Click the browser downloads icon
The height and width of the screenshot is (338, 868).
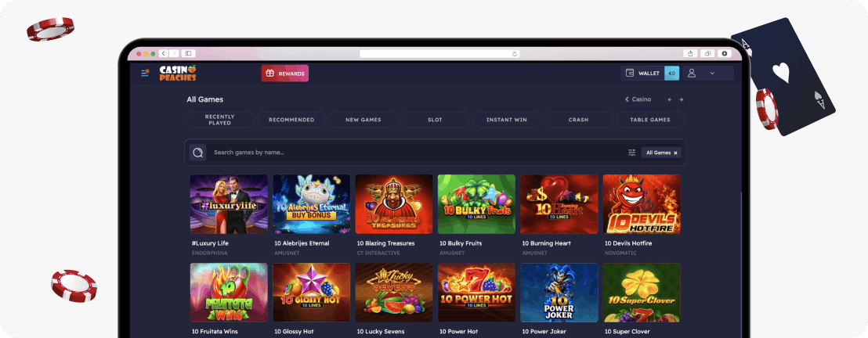point(724,54)
